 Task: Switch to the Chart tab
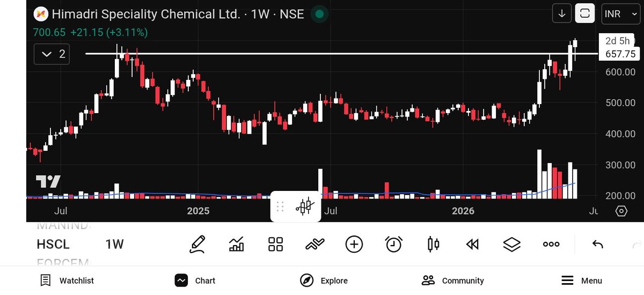click(x=195, y=281)
